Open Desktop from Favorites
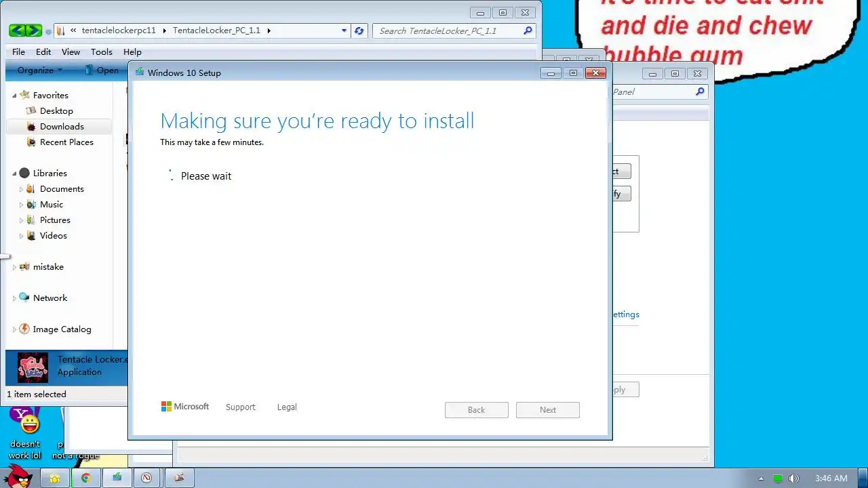 [56, 110]
